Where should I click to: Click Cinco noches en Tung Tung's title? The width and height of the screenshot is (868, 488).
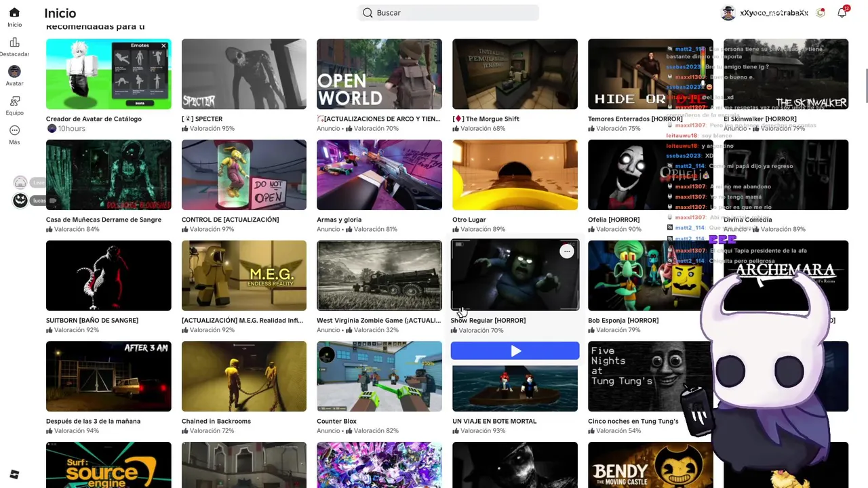(633, 421)
